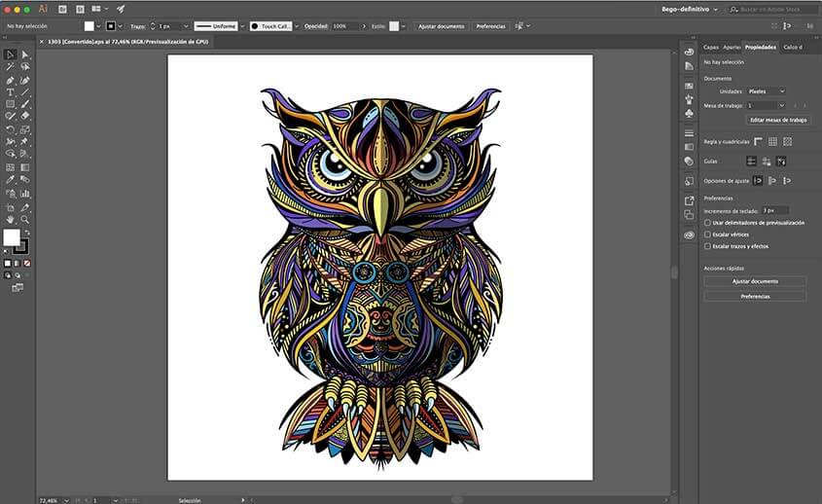Switch to the Capas tab
Screen dimensions: 822x504
click(x=711, y=47)
